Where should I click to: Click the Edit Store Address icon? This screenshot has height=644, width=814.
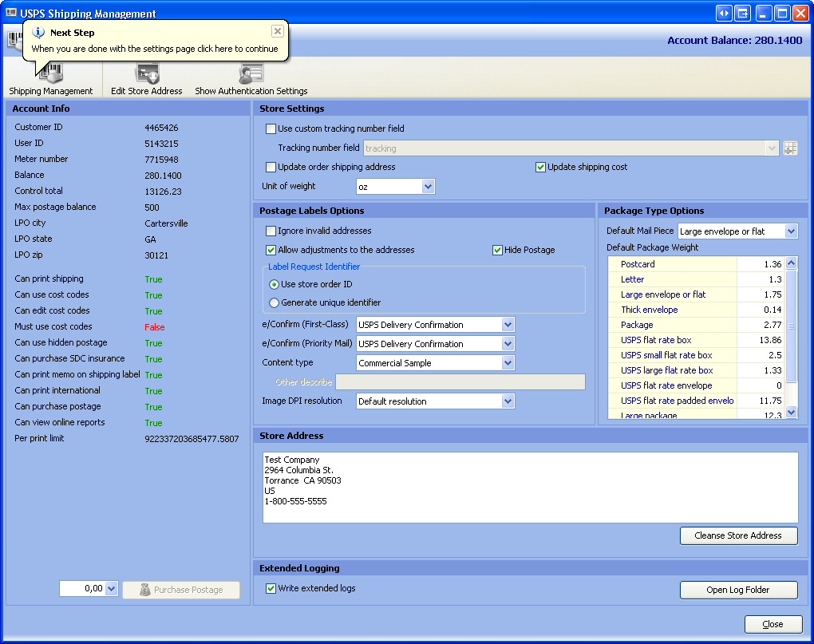pyautogui.click(x=147, y=75)
